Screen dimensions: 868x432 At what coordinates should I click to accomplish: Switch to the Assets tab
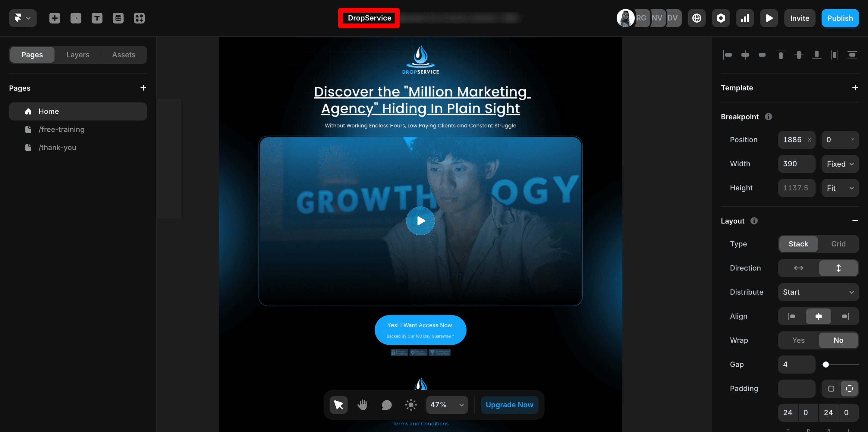[124, 55]
